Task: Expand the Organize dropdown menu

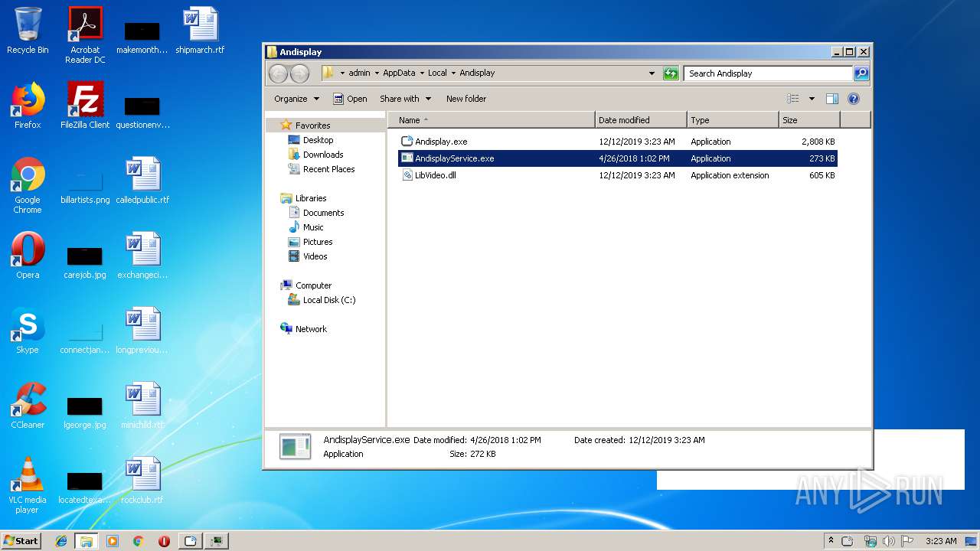Action: (x=296, y=99)
